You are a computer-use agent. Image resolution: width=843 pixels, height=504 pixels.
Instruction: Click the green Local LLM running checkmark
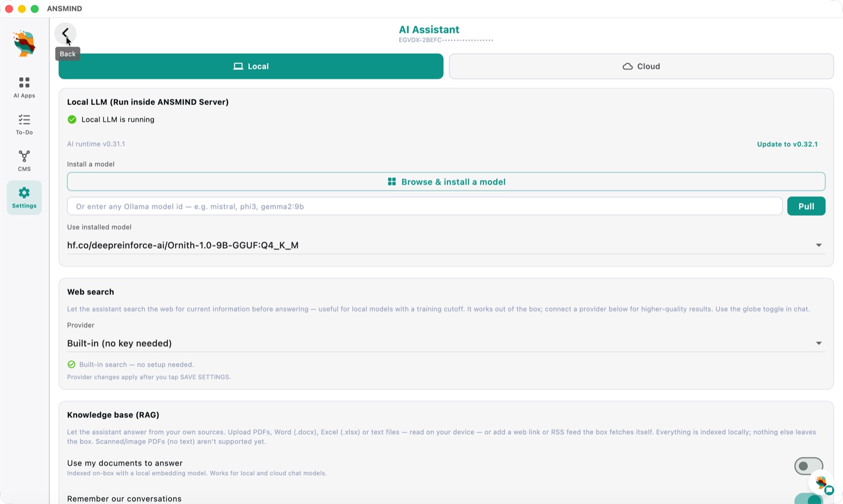coord(72,120)
